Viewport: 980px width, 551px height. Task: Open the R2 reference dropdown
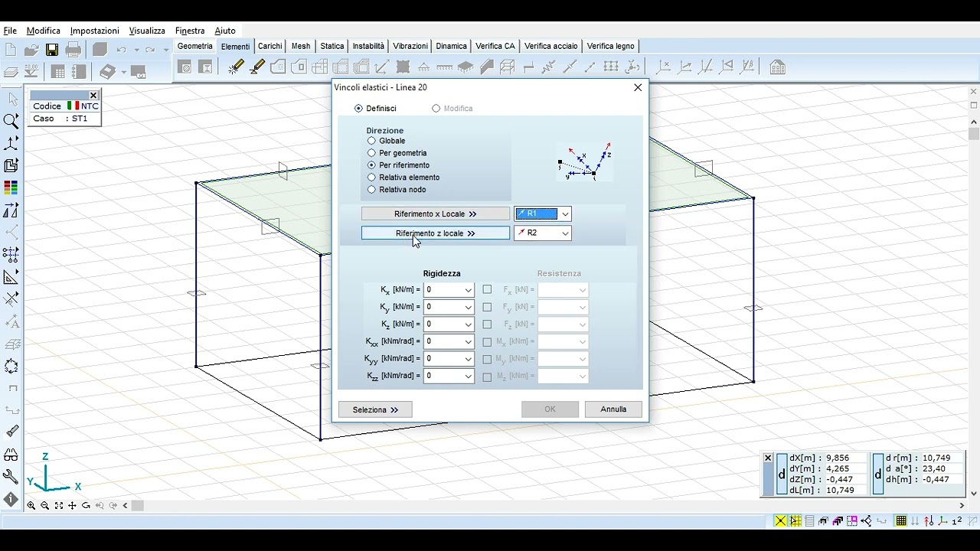[565, 233]
